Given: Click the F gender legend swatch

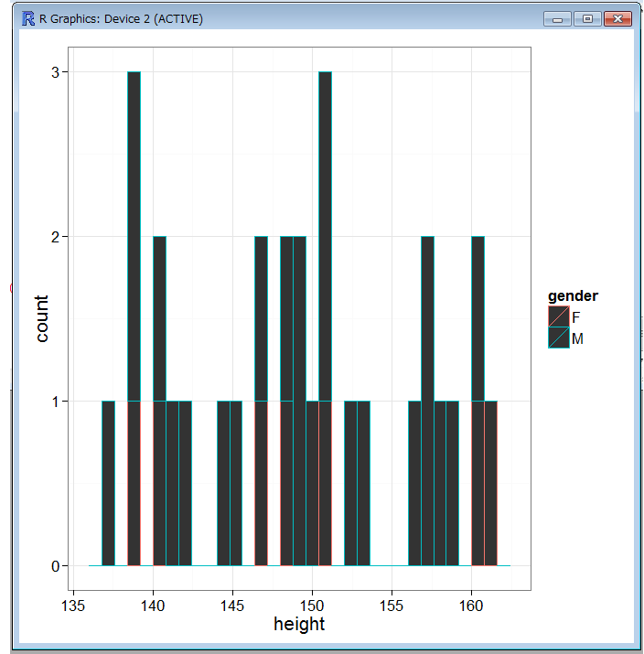Looking at the screenshot, I should (559, 316).
